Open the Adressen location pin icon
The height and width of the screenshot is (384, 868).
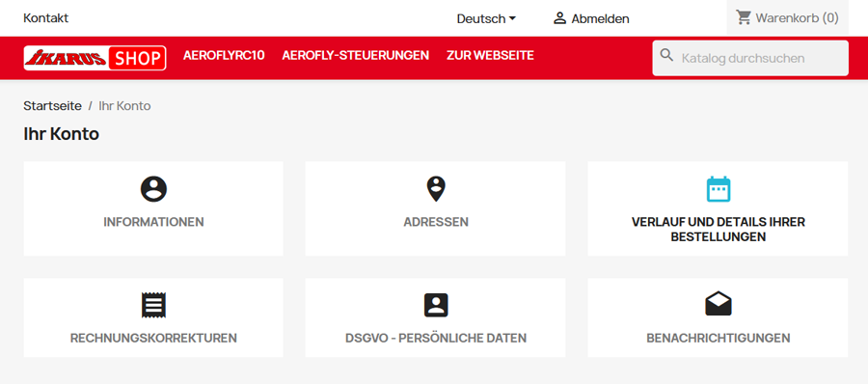click(x=436, y=189)
